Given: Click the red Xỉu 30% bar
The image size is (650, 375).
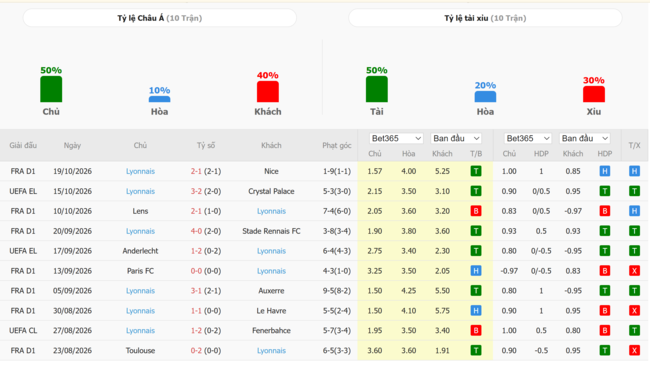Looking at the screenshot, I should [x=594, y=94].
